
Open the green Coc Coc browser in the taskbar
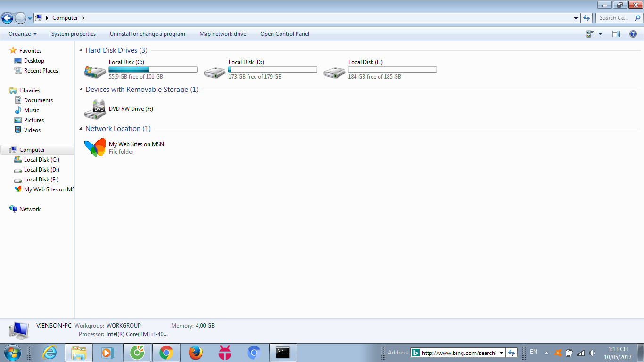[x=137, y=353]
